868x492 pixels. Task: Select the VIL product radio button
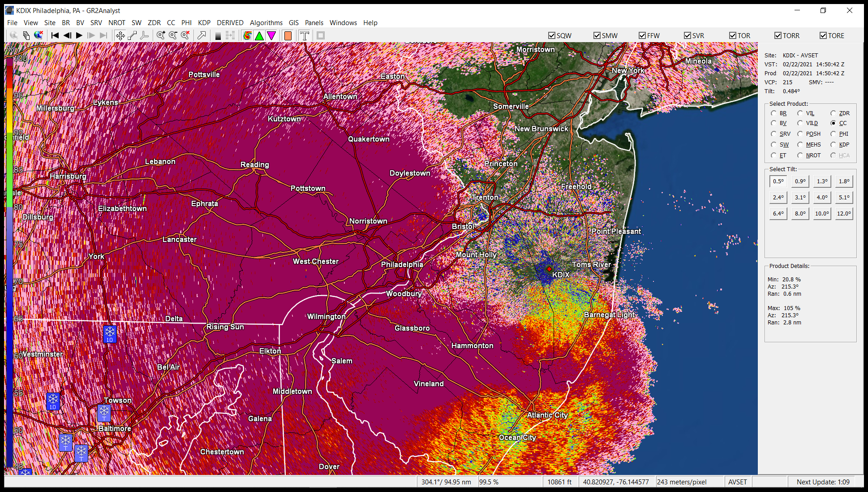coord(800,113)
